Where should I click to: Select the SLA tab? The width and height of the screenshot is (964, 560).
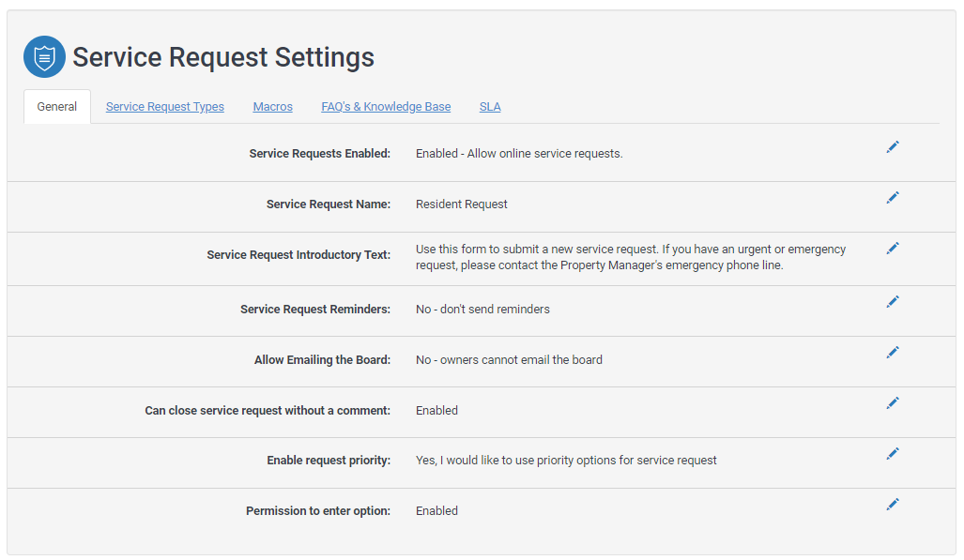point(490,107)
